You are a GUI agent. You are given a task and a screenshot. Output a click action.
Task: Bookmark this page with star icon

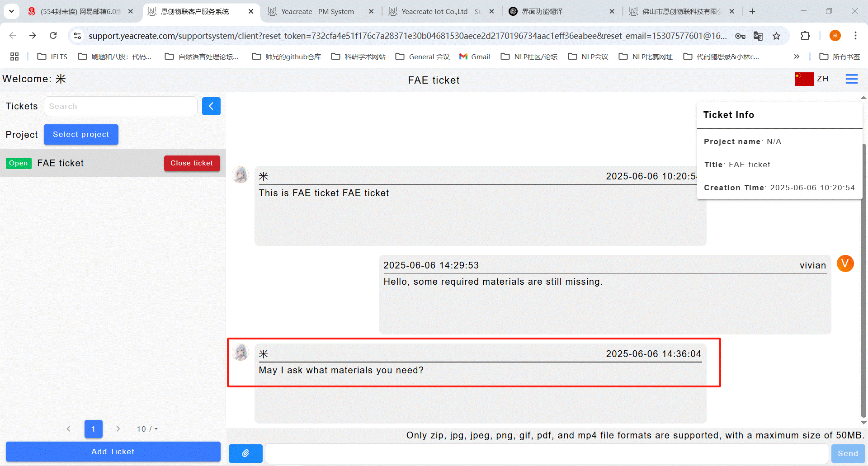pyautogui.click(x=776, y=36)
